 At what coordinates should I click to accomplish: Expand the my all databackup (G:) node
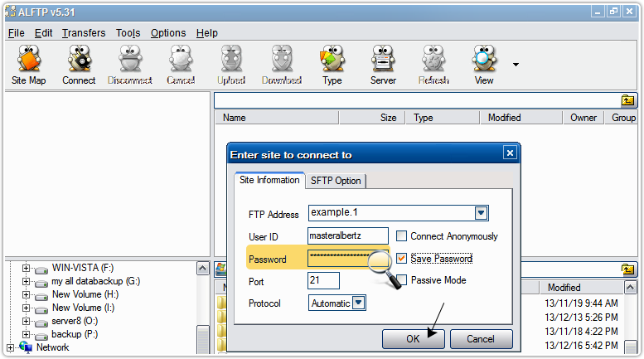[26, 281]
